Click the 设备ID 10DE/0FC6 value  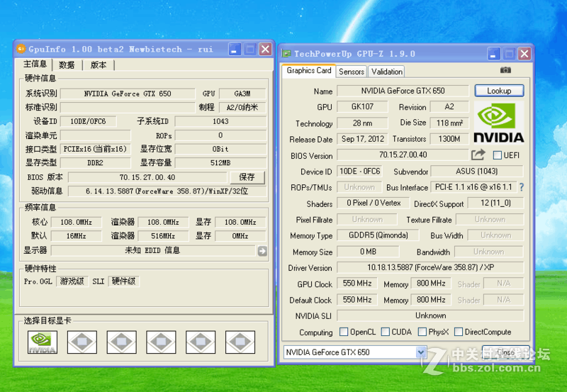[x=88, y=121]
